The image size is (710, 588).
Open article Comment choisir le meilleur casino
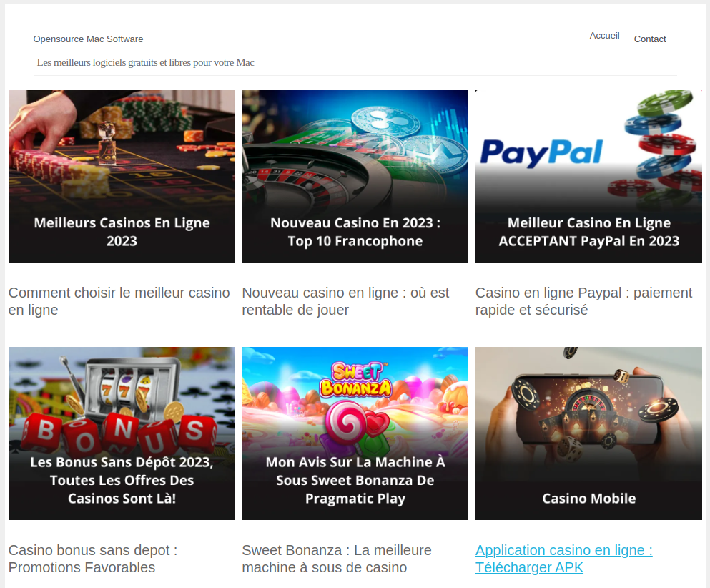coord(119,301)
